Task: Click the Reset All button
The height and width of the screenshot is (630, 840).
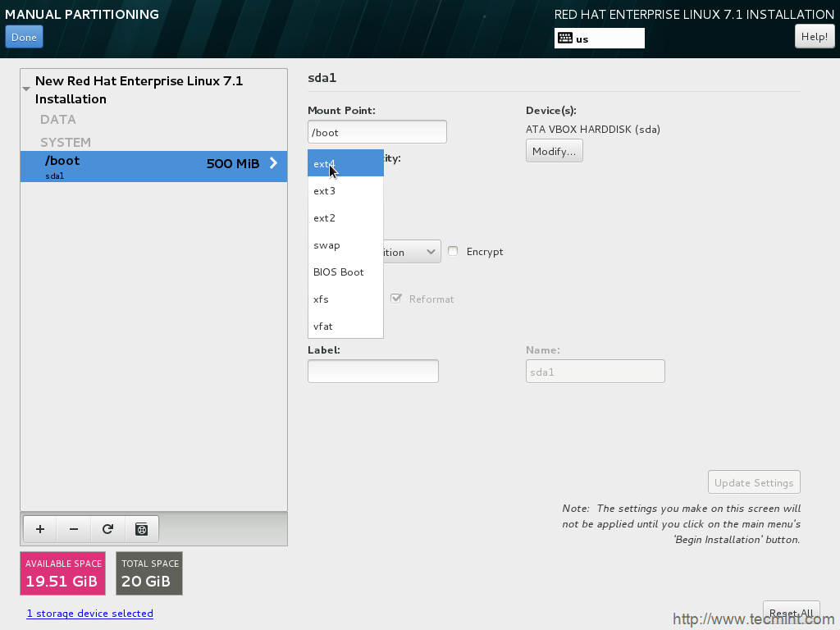Action: click(792, 613)
